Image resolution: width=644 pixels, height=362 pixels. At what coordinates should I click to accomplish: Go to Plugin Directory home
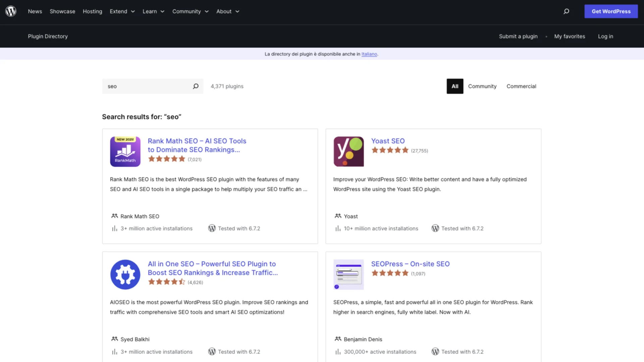coord(48,36)
